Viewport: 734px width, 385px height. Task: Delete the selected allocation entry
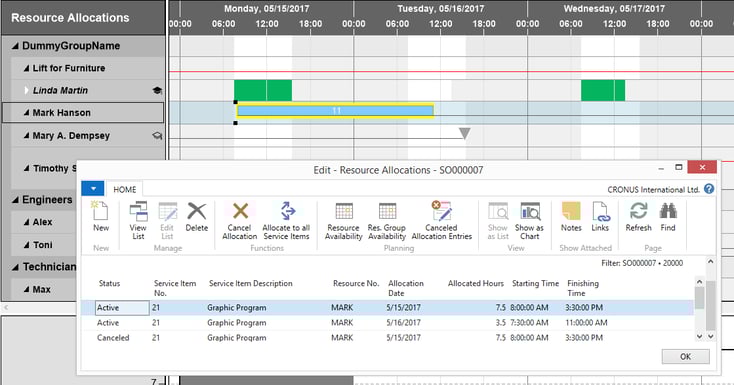(197, 217)
